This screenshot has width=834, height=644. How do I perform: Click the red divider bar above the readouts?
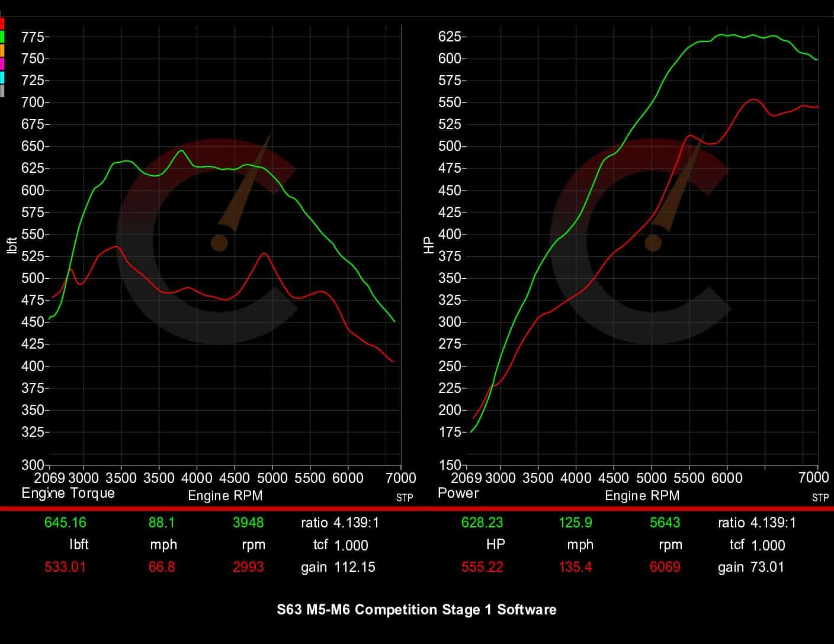click(x=417, y=508)
